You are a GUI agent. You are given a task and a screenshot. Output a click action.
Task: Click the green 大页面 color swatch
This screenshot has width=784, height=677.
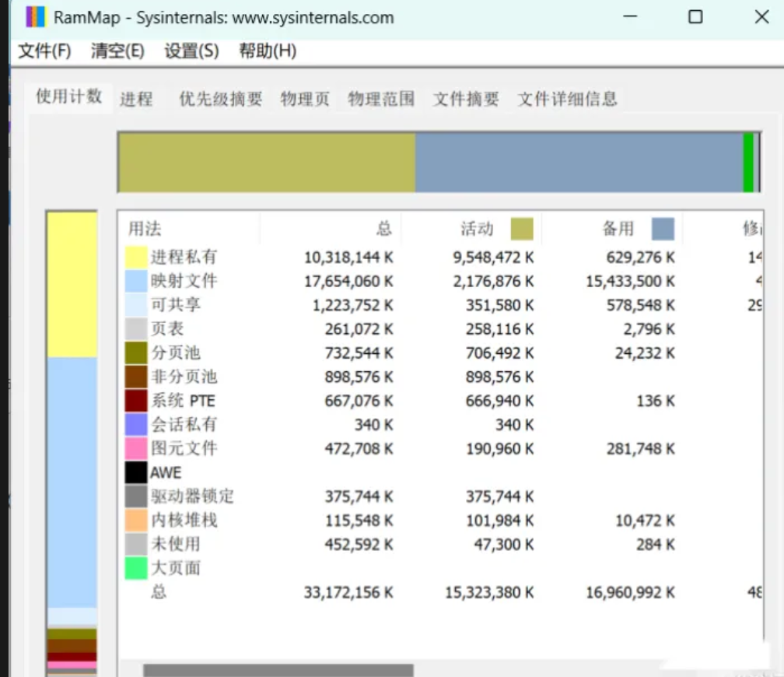coord(135,568)
